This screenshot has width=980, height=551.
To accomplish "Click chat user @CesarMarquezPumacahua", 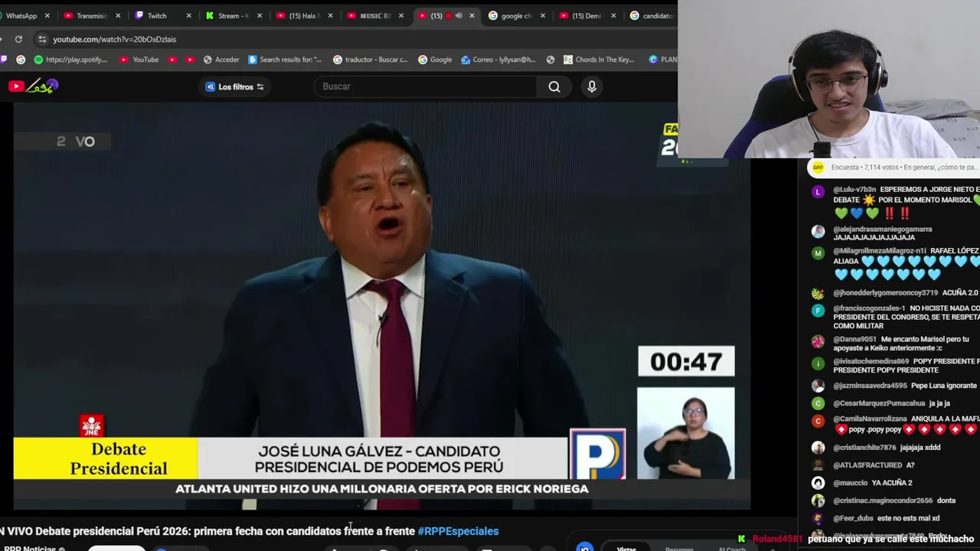I will point(879,403).
